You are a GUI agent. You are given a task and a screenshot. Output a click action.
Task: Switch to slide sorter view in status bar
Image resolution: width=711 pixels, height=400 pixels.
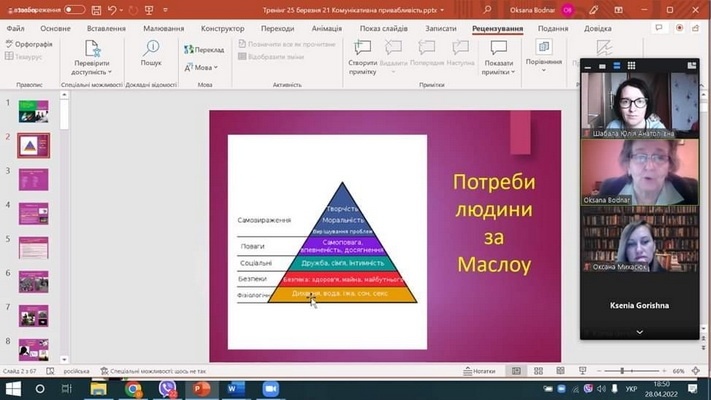541,371
